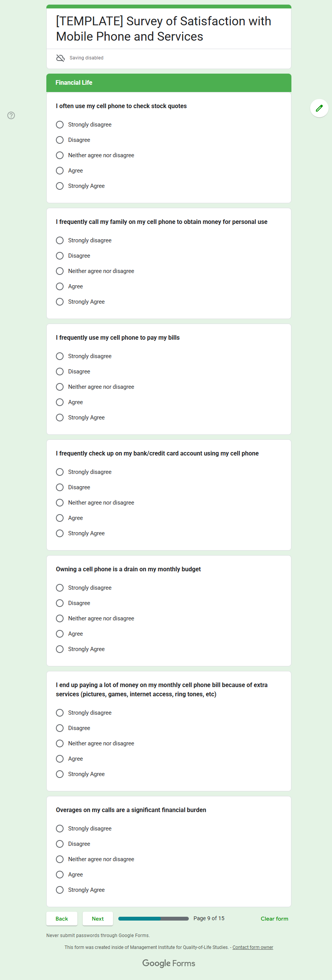
Task: Go to the Next page
Action: click(x=98, y=919)
